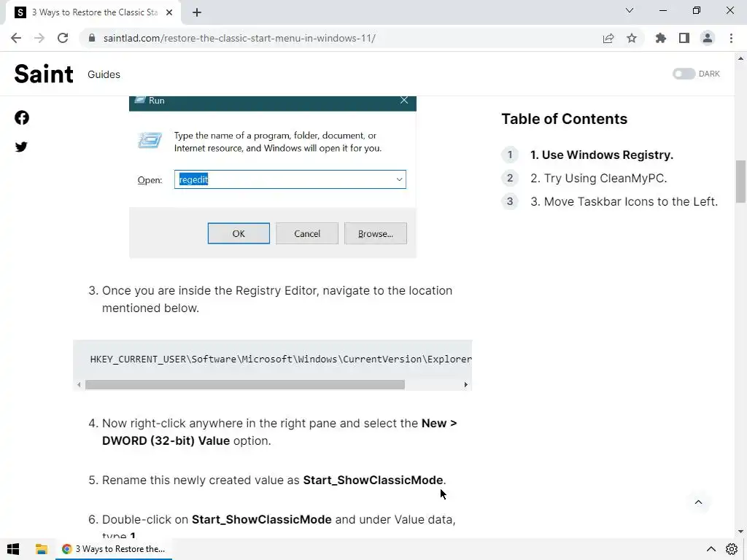
Task: Close the 3 Ways to Restore tab
Action: pos(169,12)
